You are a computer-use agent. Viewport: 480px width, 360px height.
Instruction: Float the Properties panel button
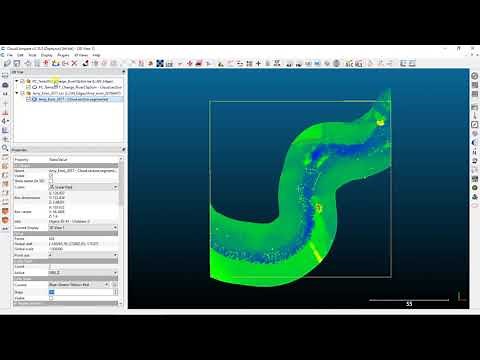click(124, 150)
